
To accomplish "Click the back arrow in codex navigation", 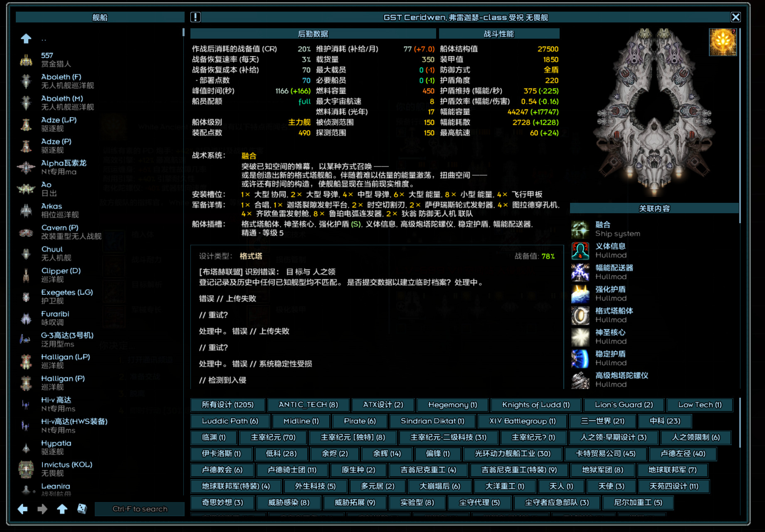I will 23,509.
